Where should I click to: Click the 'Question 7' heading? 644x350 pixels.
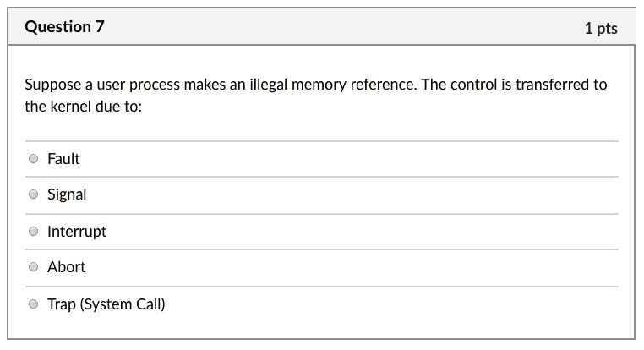coord(65,27)
